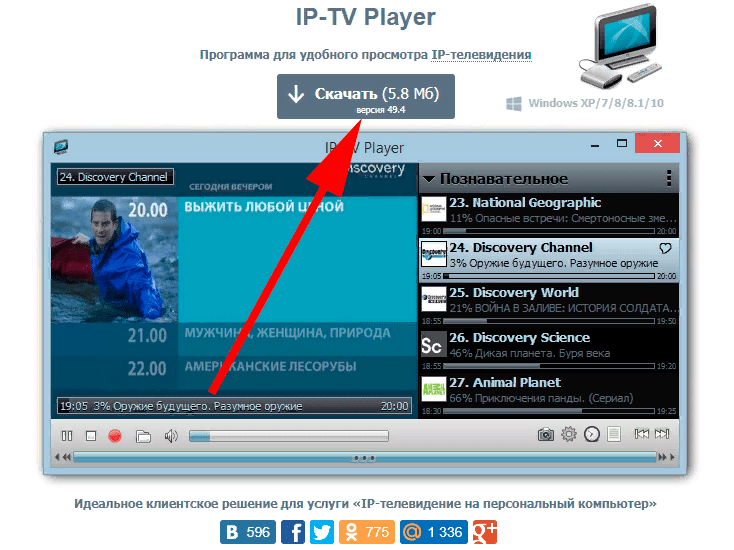The image size is (734, 550).
Task: Maximize the IP-TV Player window
Action: tap(622, 144)
